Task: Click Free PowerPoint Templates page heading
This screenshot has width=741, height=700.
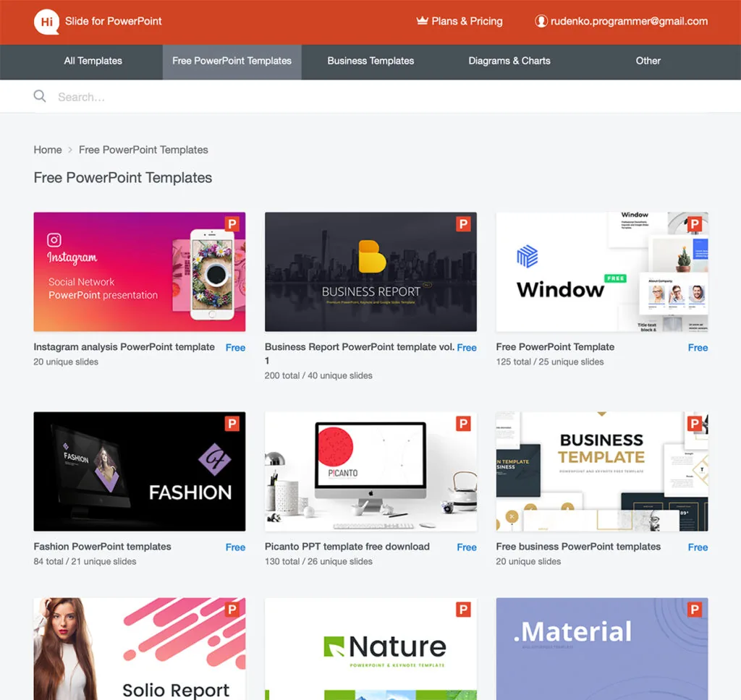Action: (x=123, y=178)
